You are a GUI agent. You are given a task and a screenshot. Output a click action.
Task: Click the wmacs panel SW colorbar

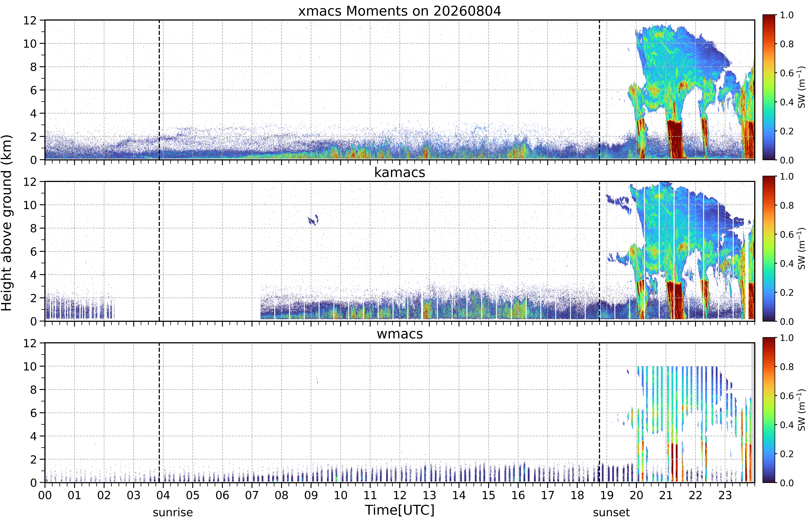(x=768, y=410)
